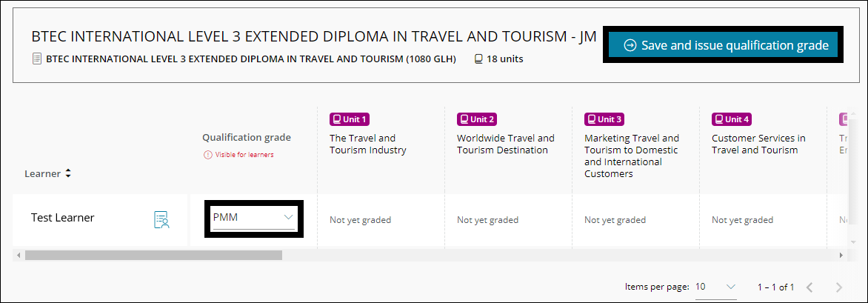
Task: Go to next page using pagination arrow
Action: click(839, 287)
